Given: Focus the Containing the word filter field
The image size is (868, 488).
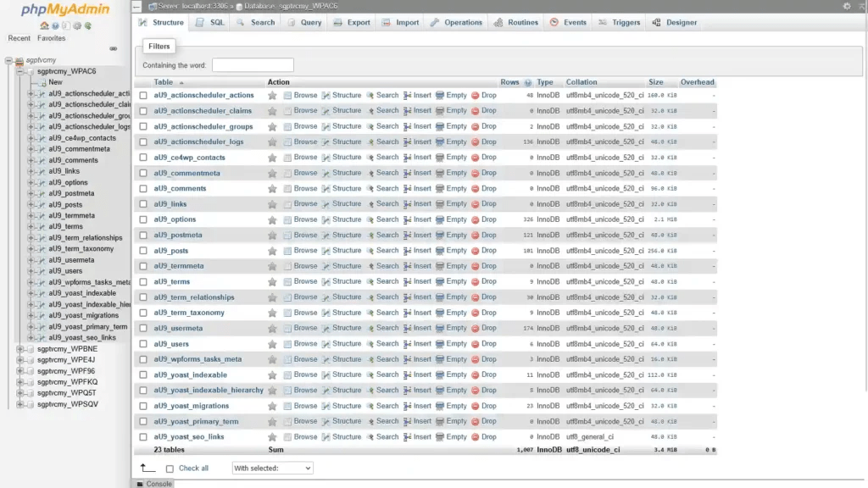Looking at the screenshot, I should (253, 65).
